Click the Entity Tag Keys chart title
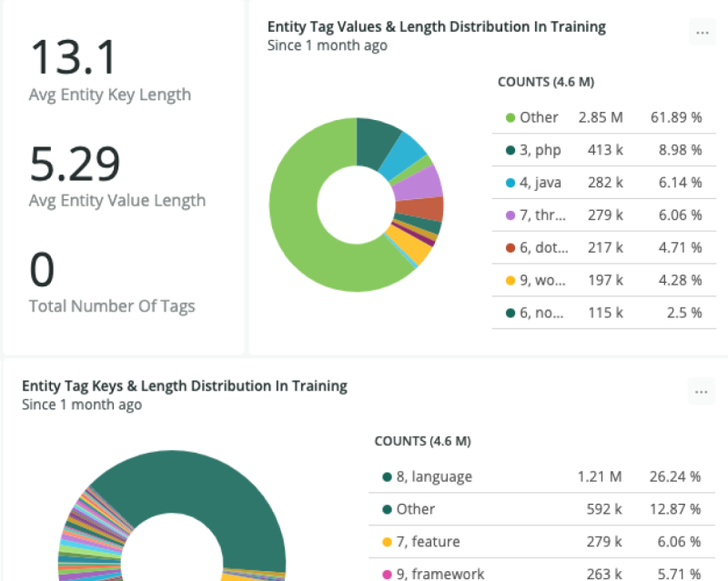 click(184, 386)
